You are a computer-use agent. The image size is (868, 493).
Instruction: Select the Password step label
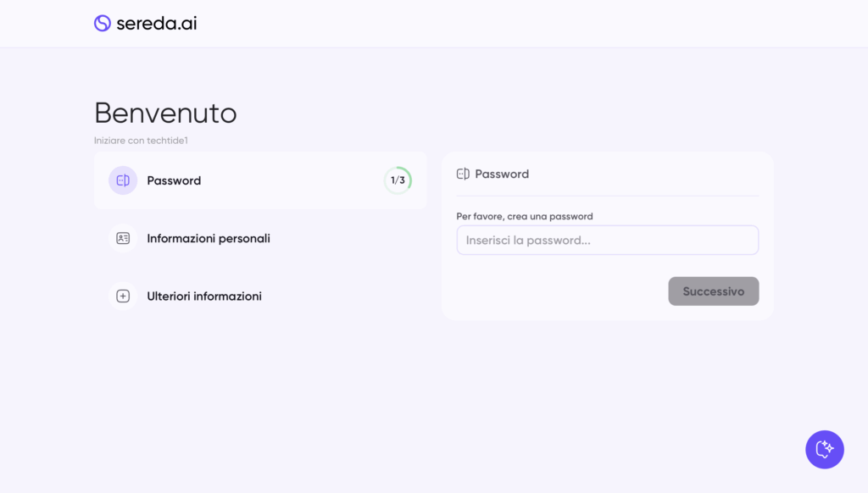point(174,180)
